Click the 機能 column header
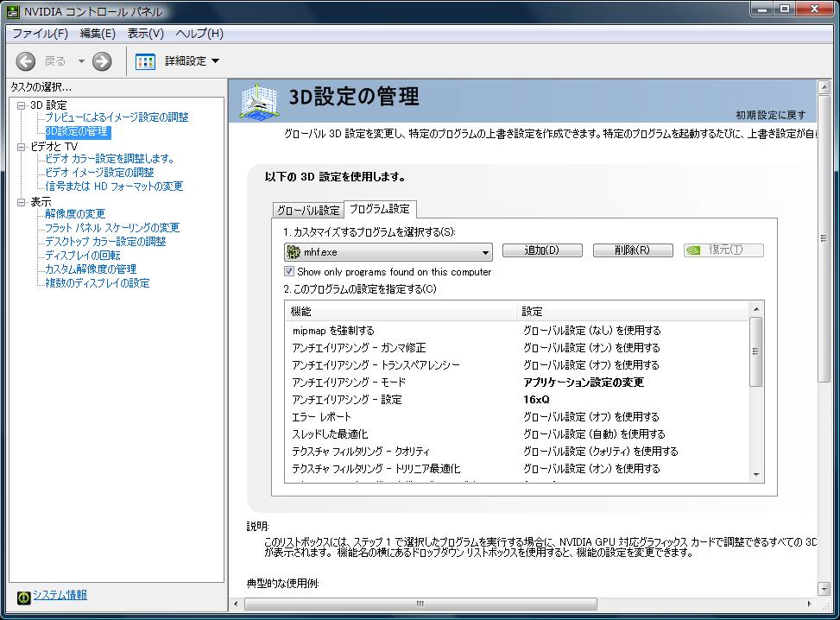 click(401, 312)
